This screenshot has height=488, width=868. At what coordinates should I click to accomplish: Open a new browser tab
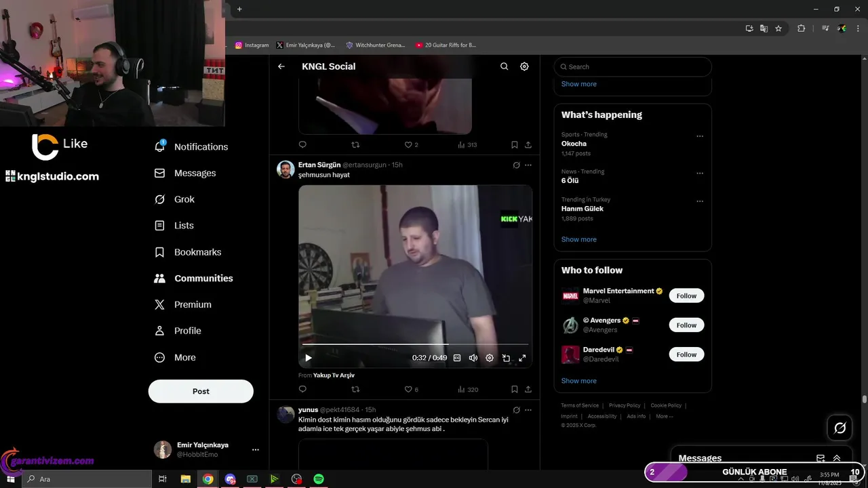click(239, 9)
